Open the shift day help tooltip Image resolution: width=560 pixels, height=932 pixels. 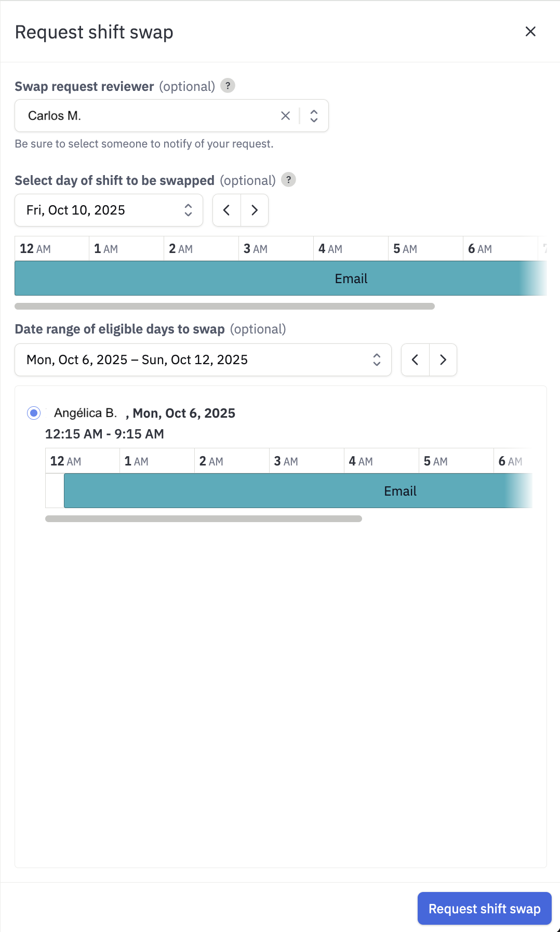[289, 180]
